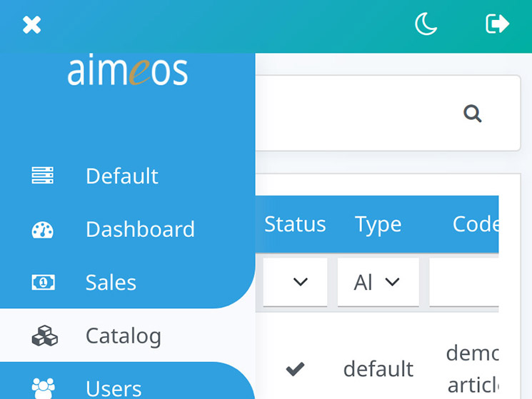The image size is (532, 399).
Task: Close the sidebar menu with the X icon
Action: [31, 26]
